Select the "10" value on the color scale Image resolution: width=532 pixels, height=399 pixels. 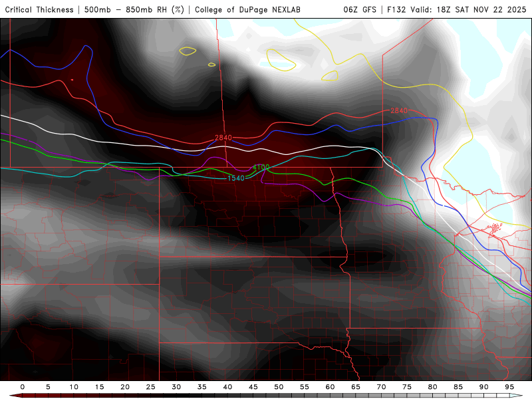(74, 387)
